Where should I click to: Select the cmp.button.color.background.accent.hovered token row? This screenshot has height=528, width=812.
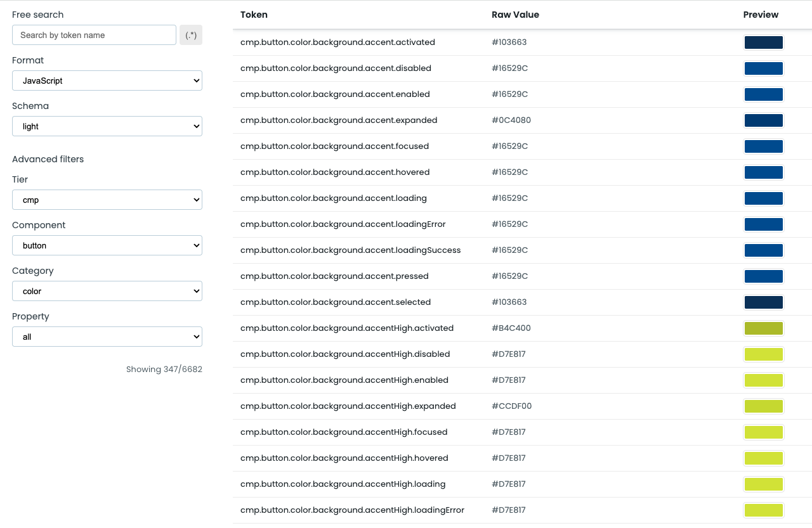coord(334,172)
